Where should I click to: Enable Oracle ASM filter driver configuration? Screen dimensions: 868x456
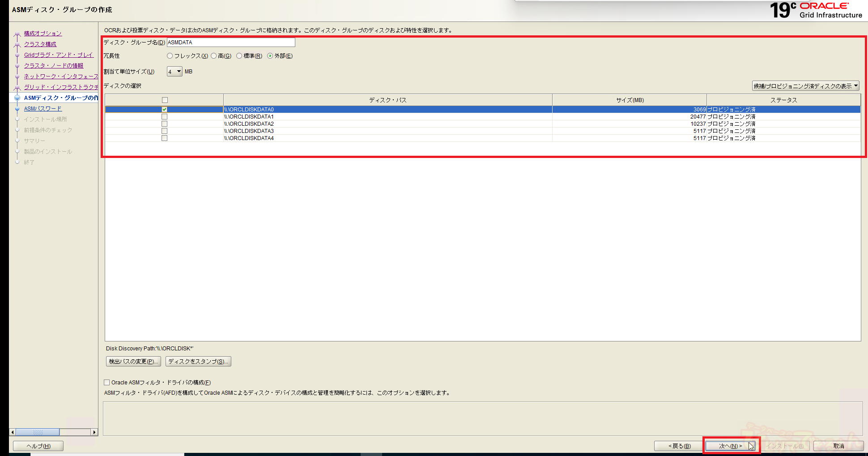click(x=107, y=383)
